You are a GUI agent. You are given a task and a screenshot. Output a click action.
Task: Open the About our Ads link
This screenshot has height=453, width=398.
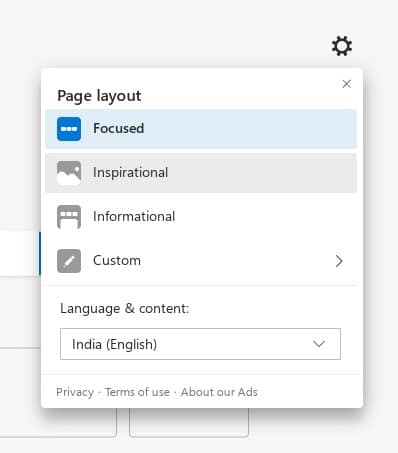[x=219, y=392]
